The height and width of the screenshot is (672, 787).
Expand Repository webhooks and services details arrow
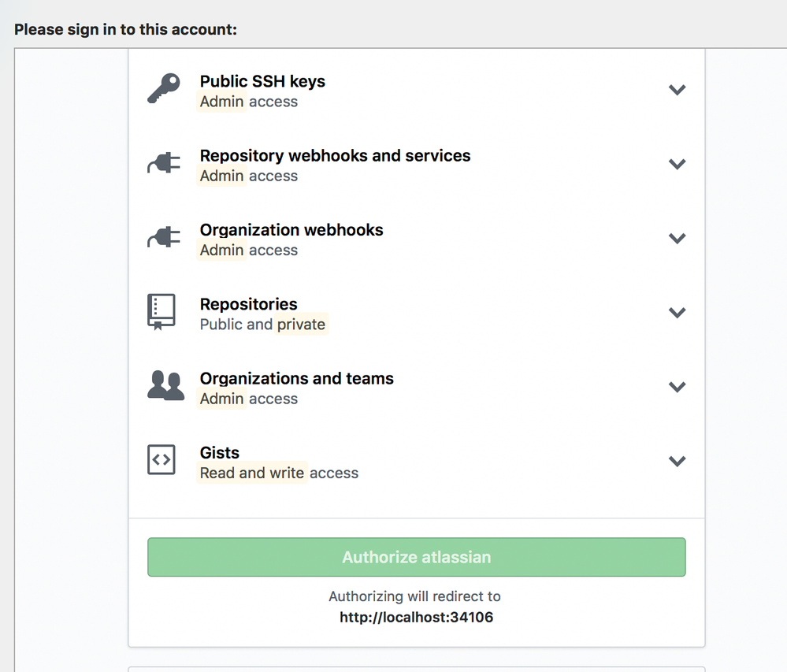click(677, 164)
